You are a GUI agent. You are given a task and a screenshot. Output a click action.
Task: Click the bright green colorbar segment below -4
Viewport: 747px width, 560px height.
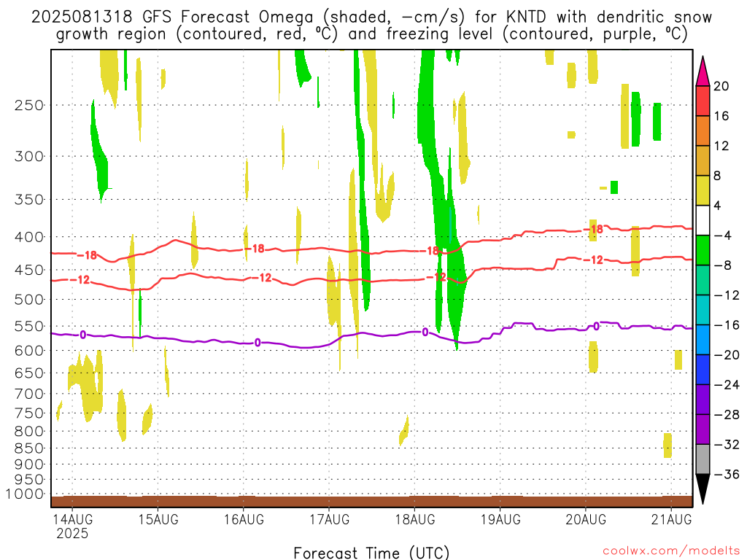[703, 251]
